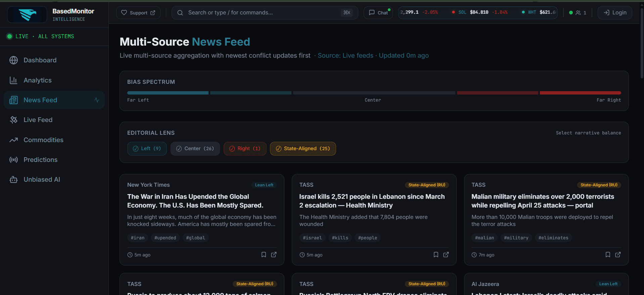Click the Login button

coord(615,13)
